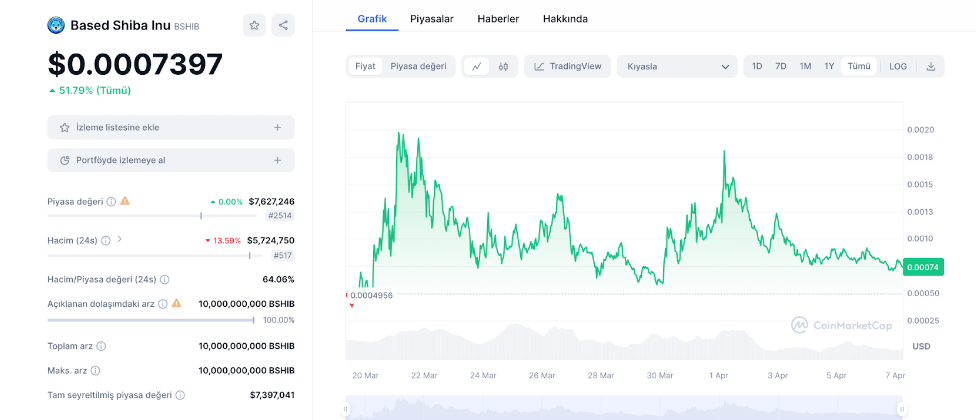Click the star favorite icon
The height and width of the screenshot is (420, 979).
click(x=254, y=26)
